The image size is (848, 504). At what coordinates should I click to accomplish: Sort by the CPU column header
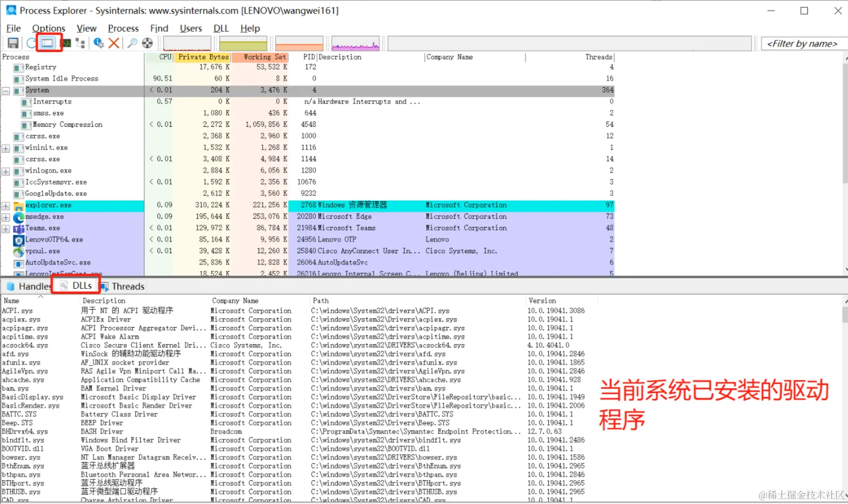point(159,57)
